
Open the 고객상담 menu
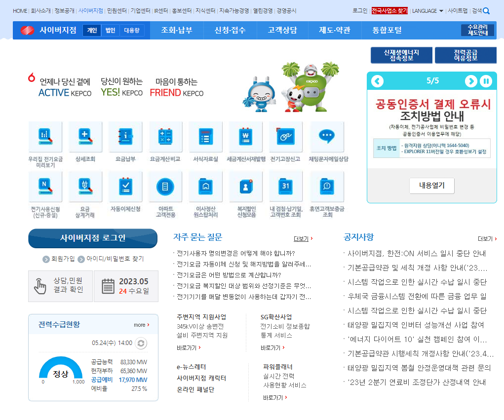[x=281, y=30]
